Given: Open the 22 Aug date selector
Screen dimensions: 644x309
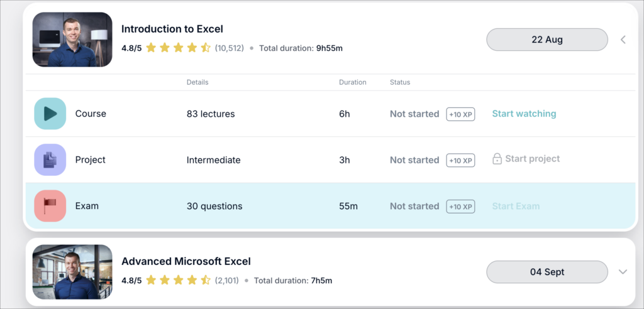Looking at the screenshot, I should 547,40.
